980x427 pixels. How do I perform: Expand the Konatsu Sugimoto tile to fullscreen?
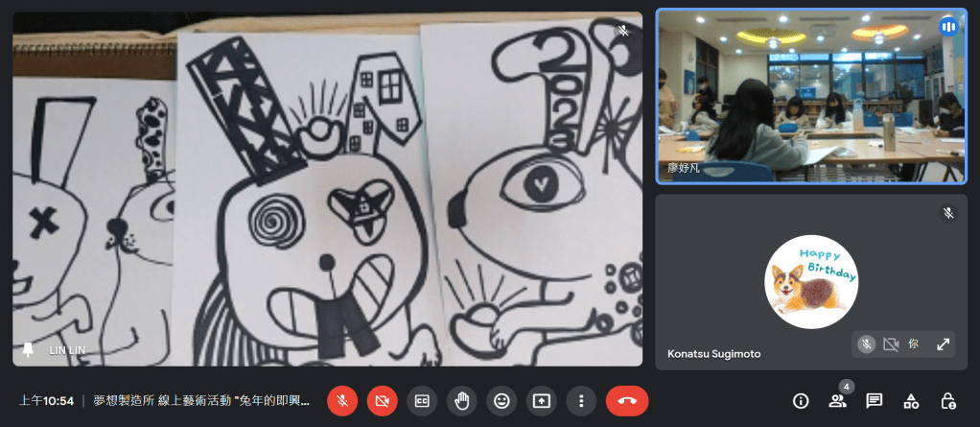pyautogui.click(x=943, y=344)
